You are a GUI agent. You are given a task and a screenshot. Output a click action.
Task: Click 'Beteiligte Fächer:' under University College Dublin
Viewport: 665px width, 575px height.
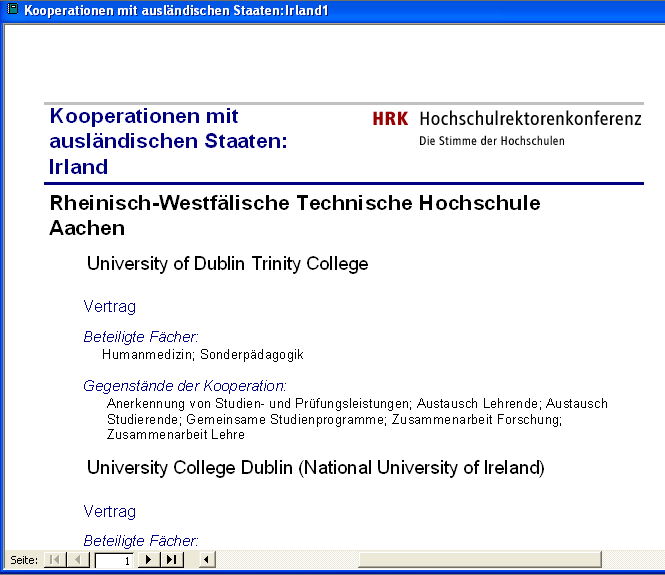(141, 541)
